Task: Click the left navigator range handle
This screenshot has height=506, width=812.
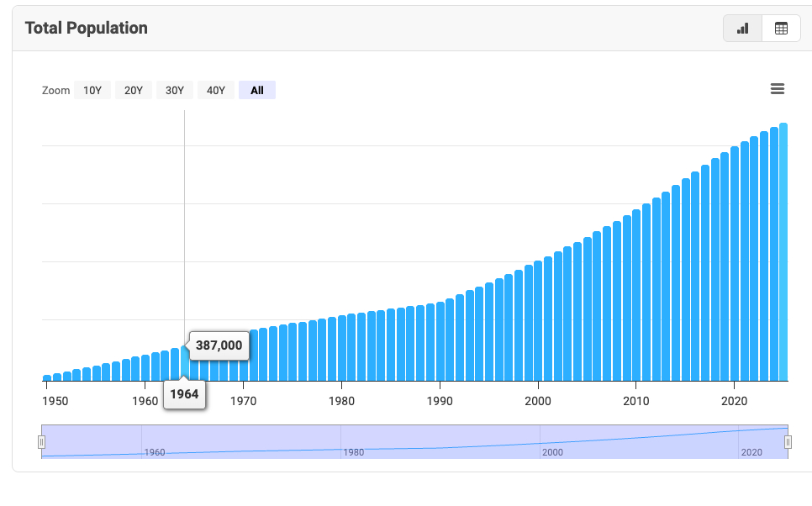Action: point(41,442)
